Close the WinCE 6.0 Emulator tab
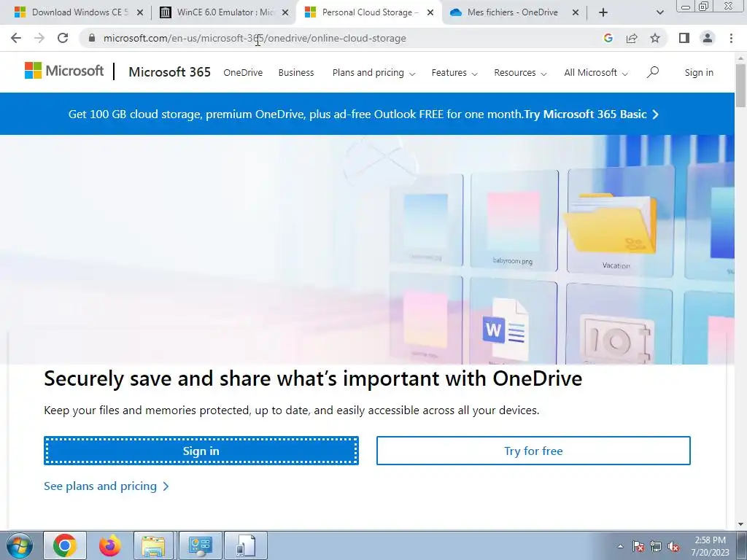The width and height of the screenshot is (747, 560). [285, 13]
